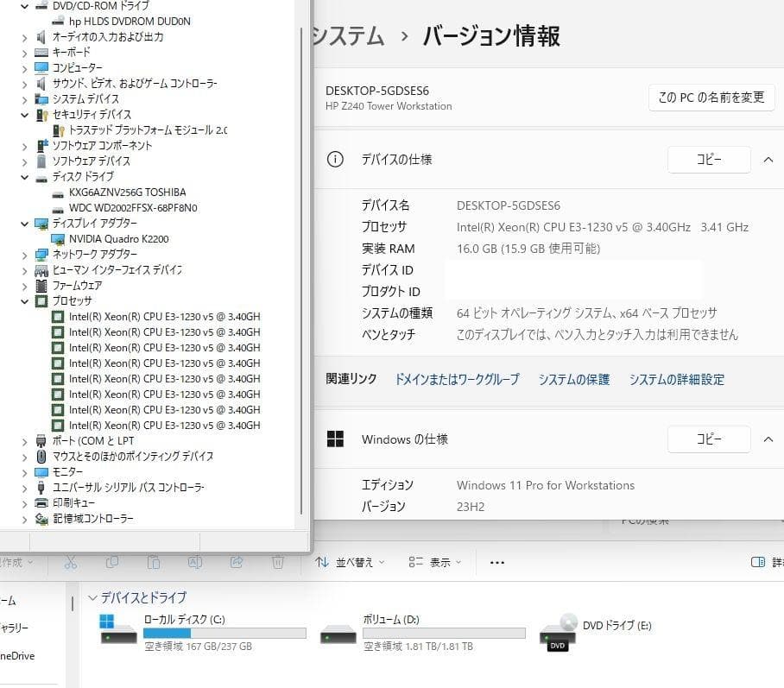
Task: Click the Share icon in Explorer toolbar
Action: click(236, 562)
